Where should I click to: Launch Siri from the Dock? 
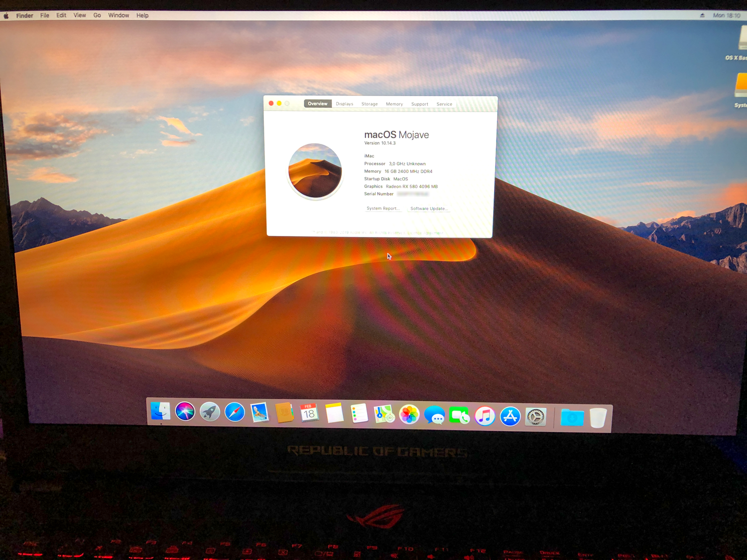[x=185, y=412]
